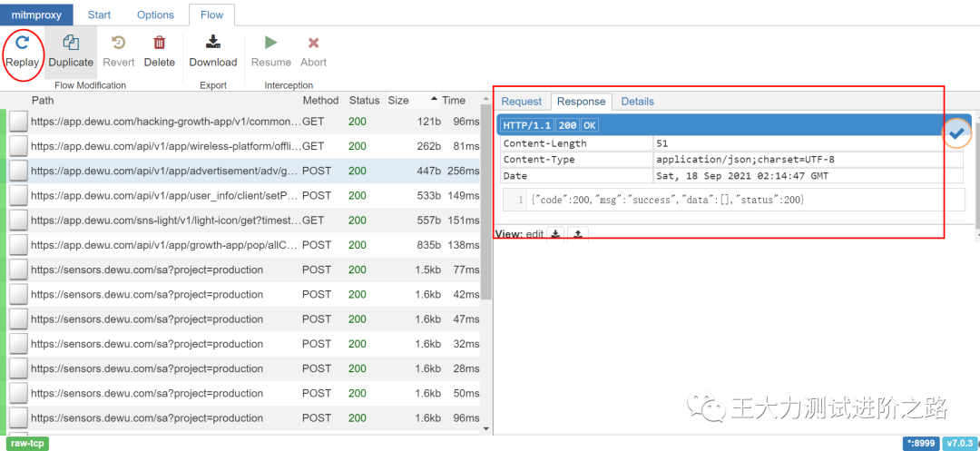Screen dimensions: 980x451
Task: Switch to the Start tab
Action: (x=100, y=15)
